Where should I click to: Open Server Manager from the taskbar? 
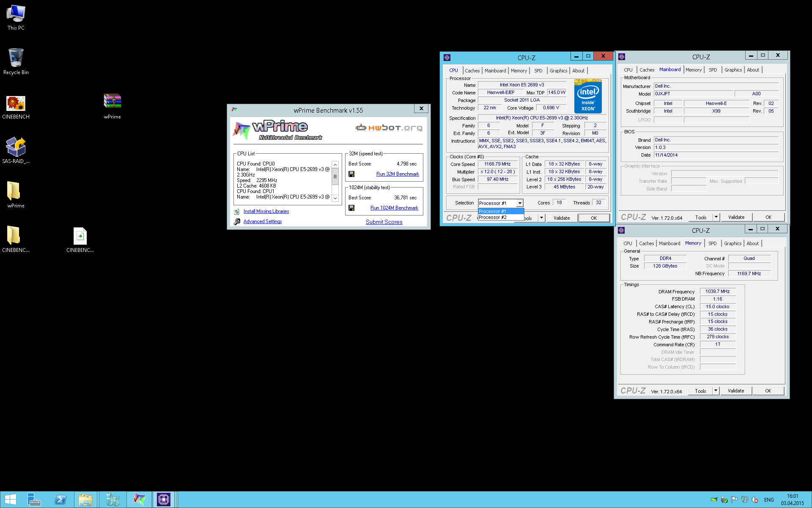pos(34,500)
